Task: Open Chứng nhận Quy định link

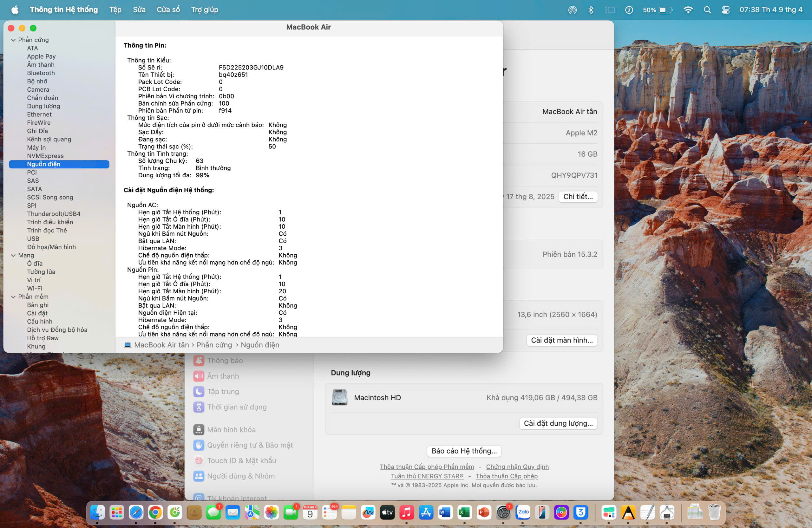Action: pos(517,466)
